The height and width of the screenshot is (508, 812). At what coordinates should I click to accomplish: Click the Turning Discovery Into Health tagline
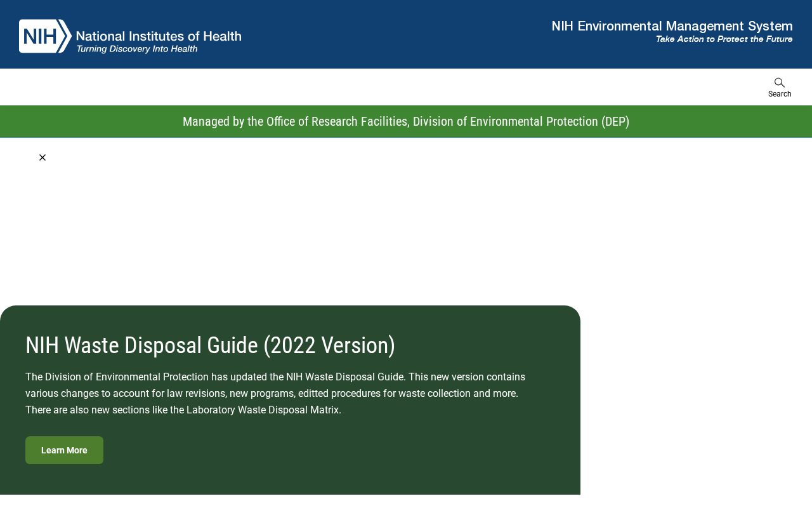click(x=137, y=49)
